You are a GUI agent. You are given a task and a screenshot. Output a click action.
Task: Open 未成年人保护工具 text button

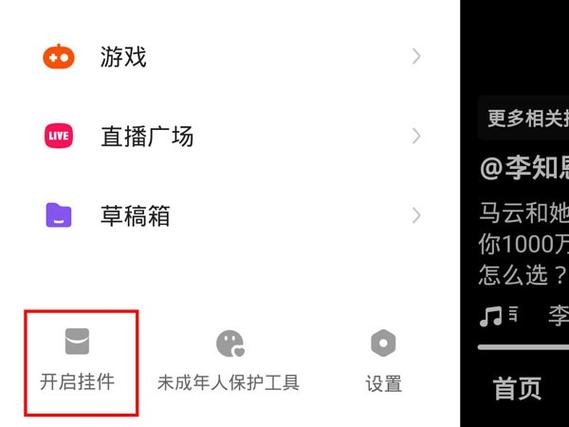pyautogui.click(x=228, y=382)
